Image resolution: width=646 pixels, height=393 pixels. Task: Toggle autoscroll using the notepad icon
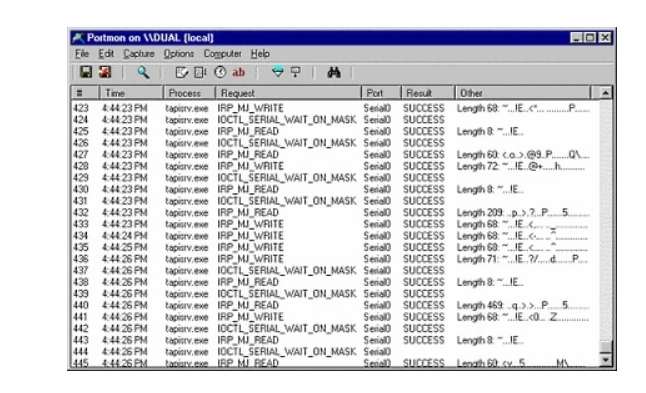tap(182, 73)
